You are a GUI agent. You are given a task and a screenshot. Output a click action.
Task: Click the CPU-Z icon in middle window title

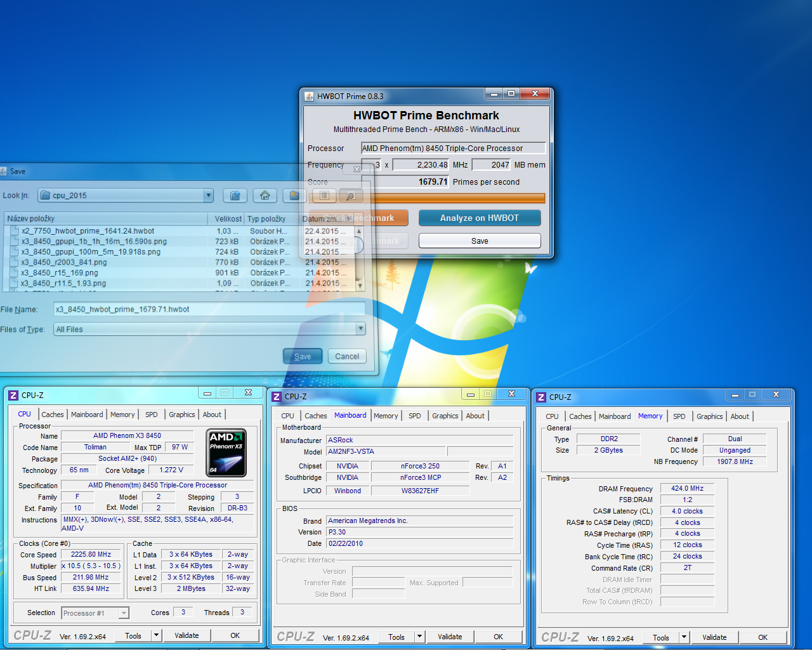(277, 397)
